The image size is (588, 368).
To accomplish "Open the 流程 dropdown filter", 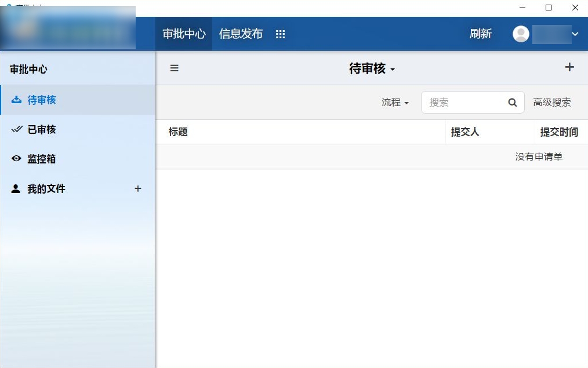I will (x=395, y=103).
